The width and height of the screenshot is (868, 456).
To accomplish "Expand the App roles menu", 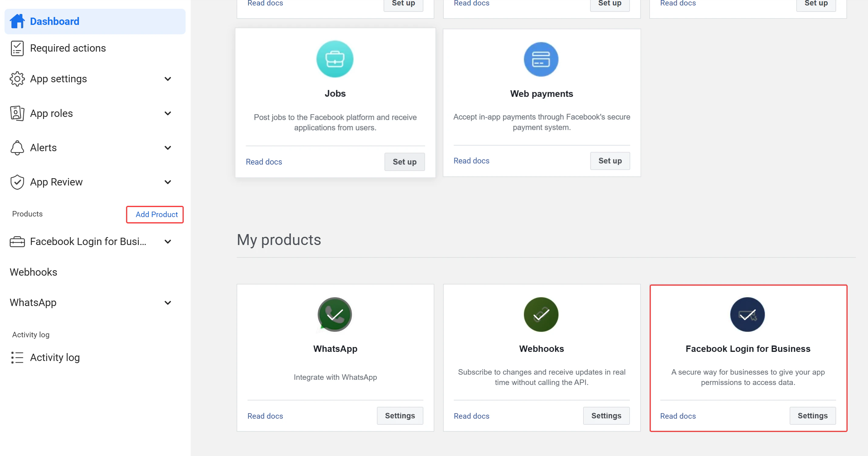I will pos(168,113).
